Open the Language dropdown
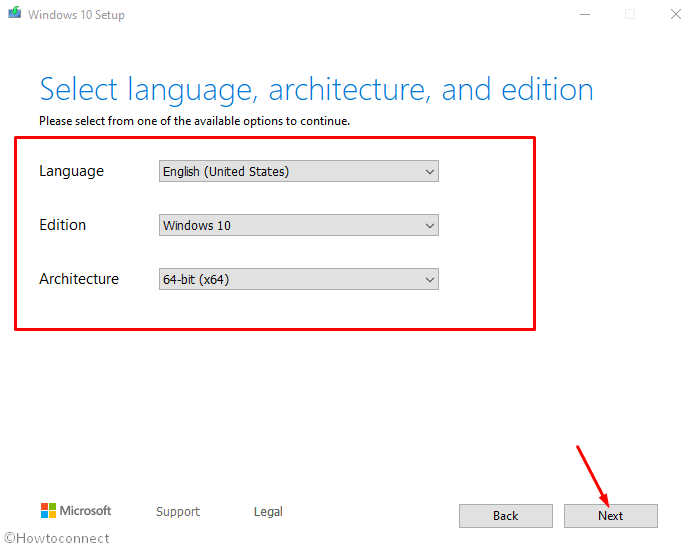The width and height of the screenshot is (696, 553). [299, 171]
